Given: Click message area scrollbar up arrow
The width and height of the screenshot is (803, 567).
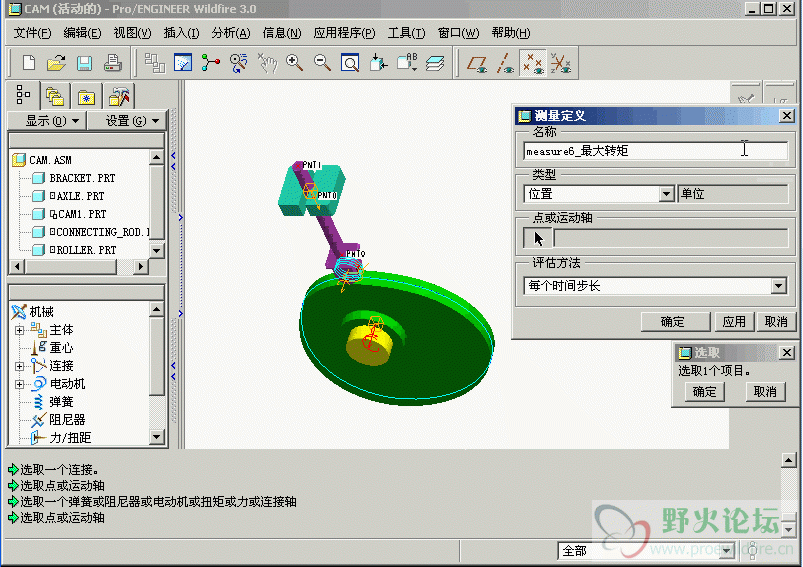Looking at the screenshot, I should coord(789,460).
